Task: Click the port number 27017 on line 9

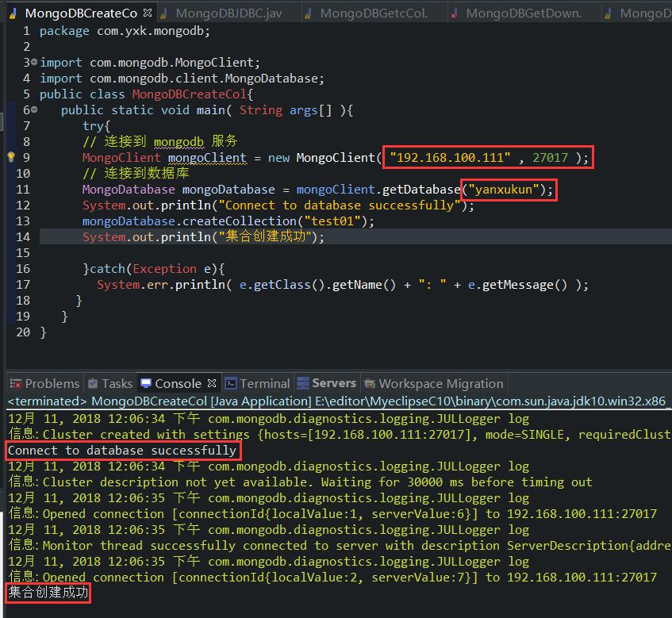Action: [x=550, y=157]
